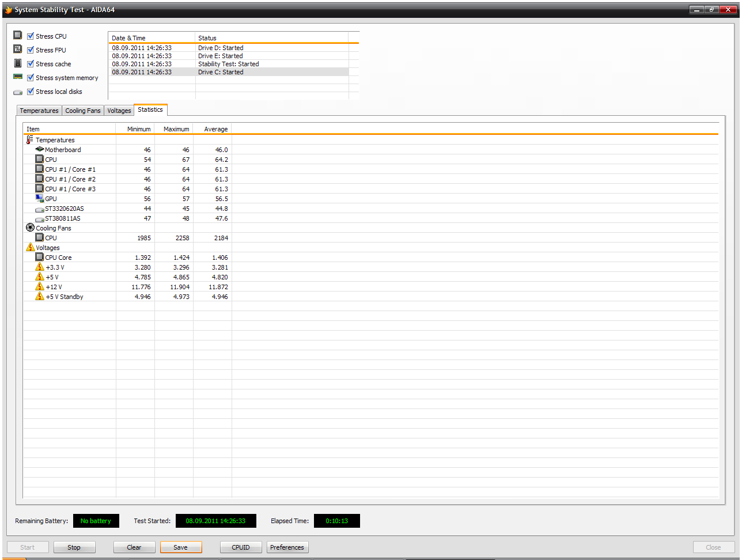Image resolution: width=742 pixels, height=560 pixels.
Task: Click the Minimum column header
Action: (135, 129)
